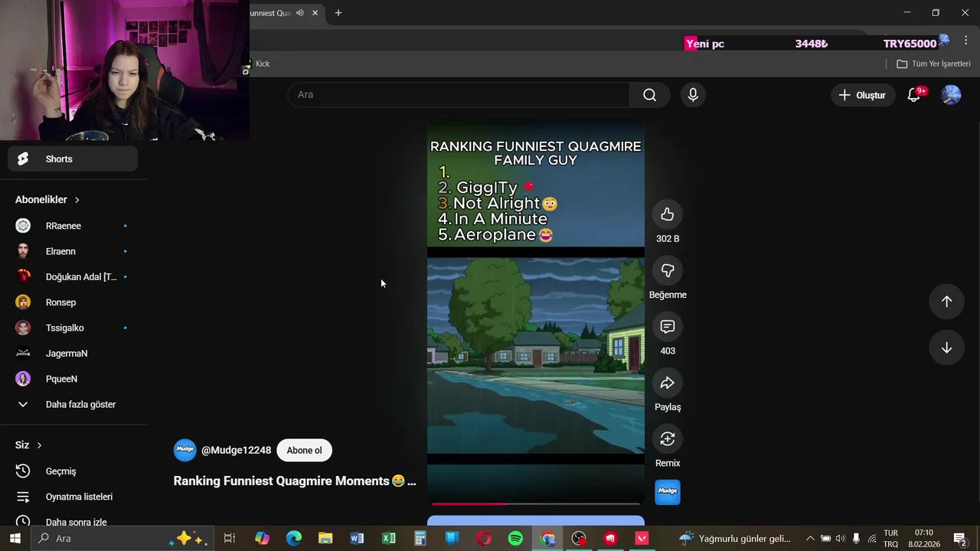Open a new browser tab
The image size is (980, 551).
tap(338, 13)
